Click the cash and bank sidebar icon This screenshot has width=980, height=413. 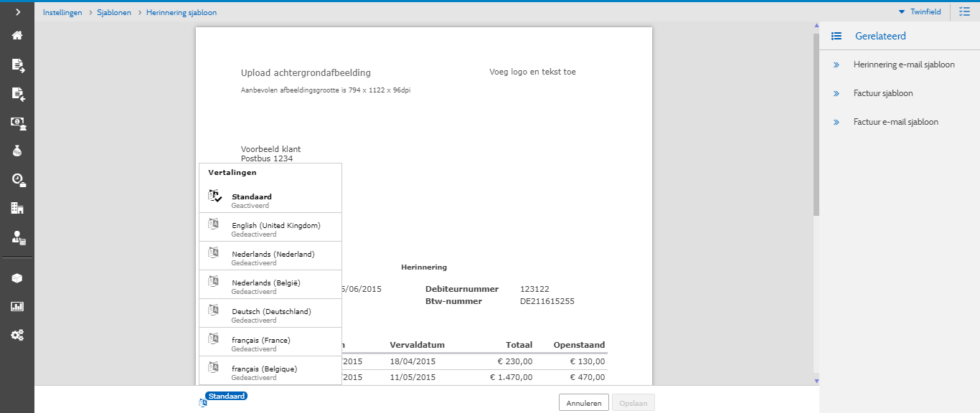pos(17,123)
